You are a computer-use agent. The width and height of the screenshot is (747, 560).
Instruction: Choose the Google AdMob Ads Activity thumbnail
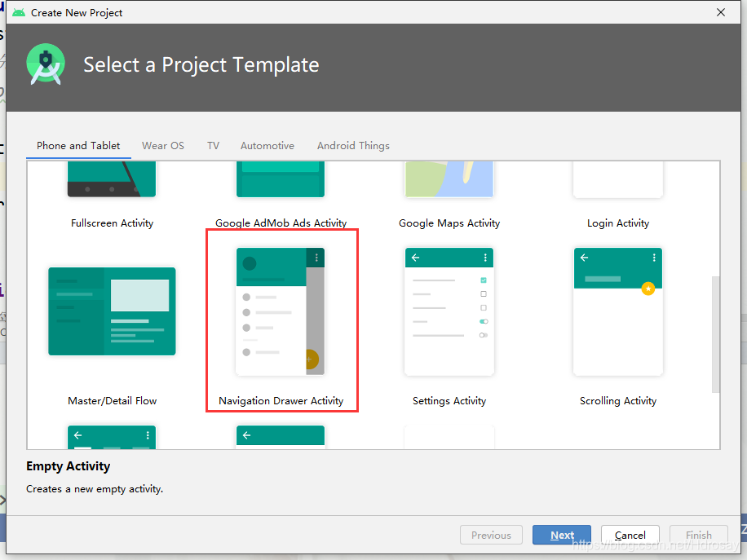click(x=281, y=179)
